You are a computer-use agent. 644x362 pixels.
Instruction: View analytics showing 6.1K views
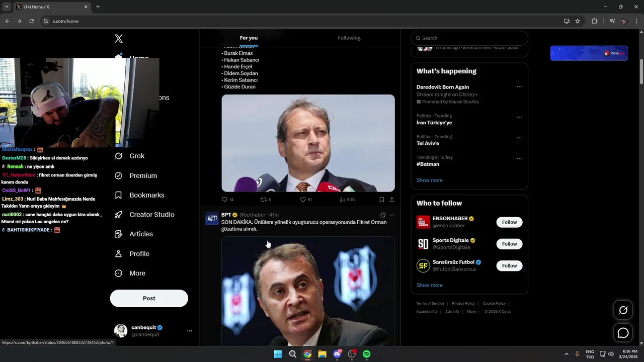click(347, 200)
